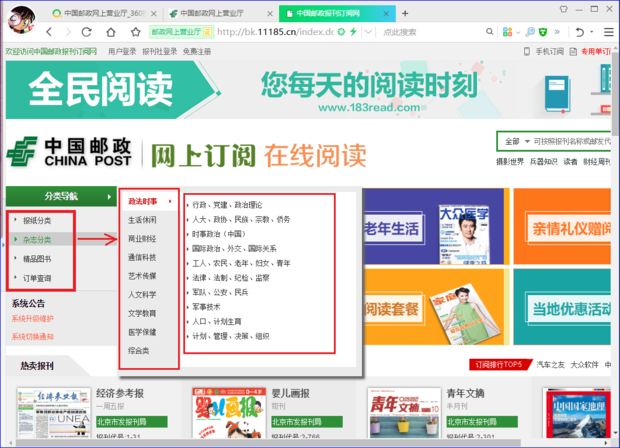
Task: Choose 艺术传媒 category
Action: [142, 276]
